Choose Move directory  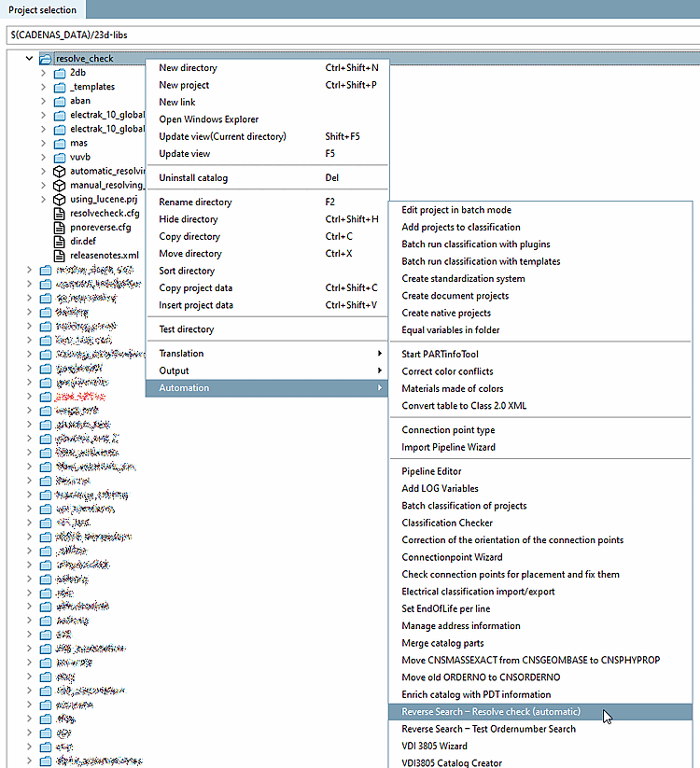coord(267,254)
